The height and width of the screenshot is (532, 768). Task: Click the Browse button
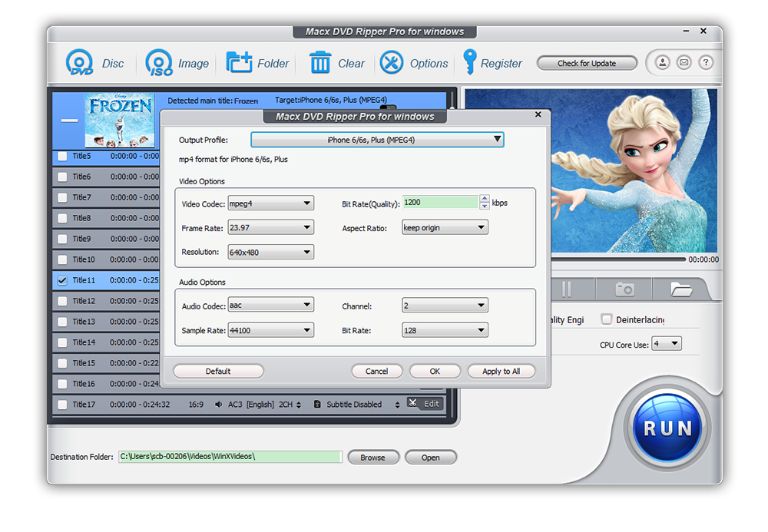tap(372, 457)
